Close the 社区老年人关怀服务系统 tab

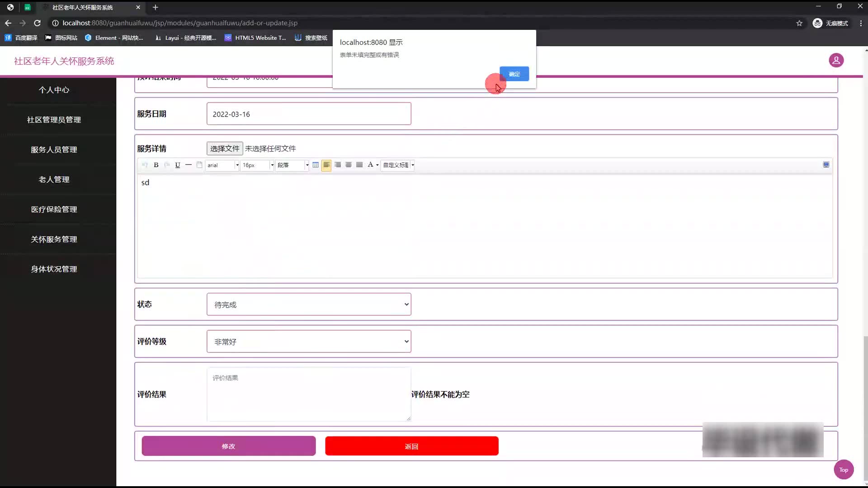(138, 7)
